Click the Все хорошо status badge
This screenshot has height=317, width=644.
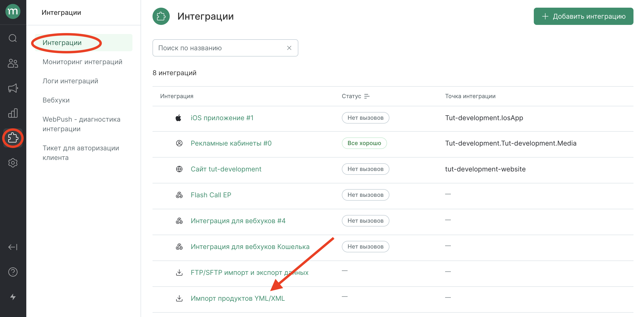click(x=364, y=143)
